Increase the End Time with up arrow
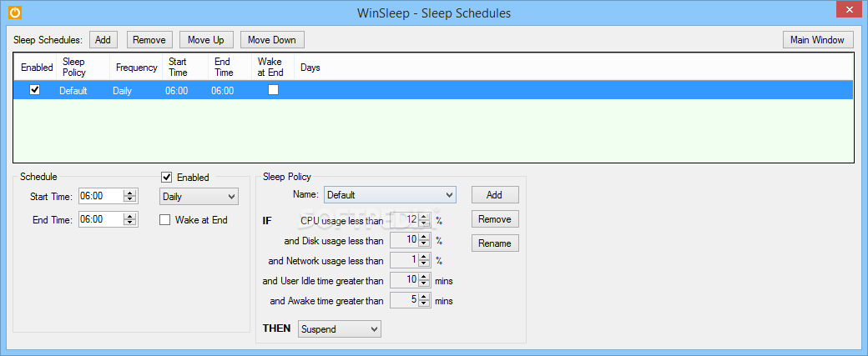This screenshot has height=356, width=868. 130,216
